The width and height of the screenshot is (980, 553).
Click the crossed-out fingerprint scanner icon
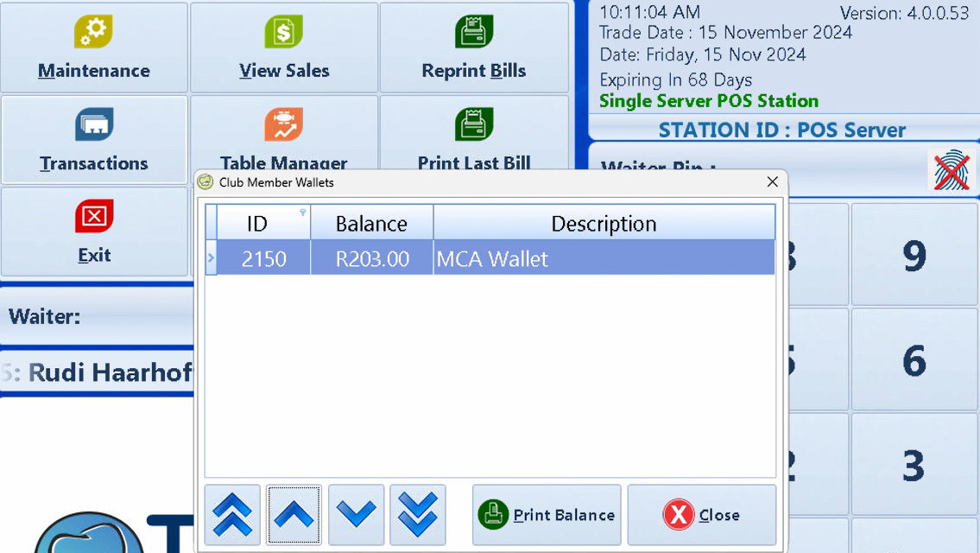coord(950,171)
